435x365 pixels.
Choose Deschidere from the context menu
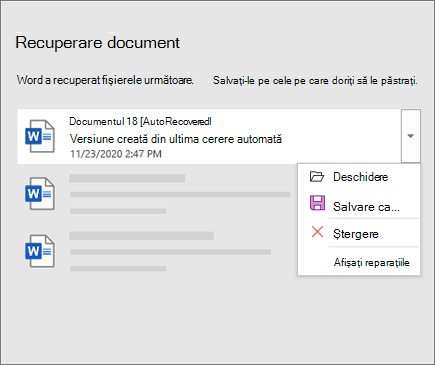[x=360, y=177]
